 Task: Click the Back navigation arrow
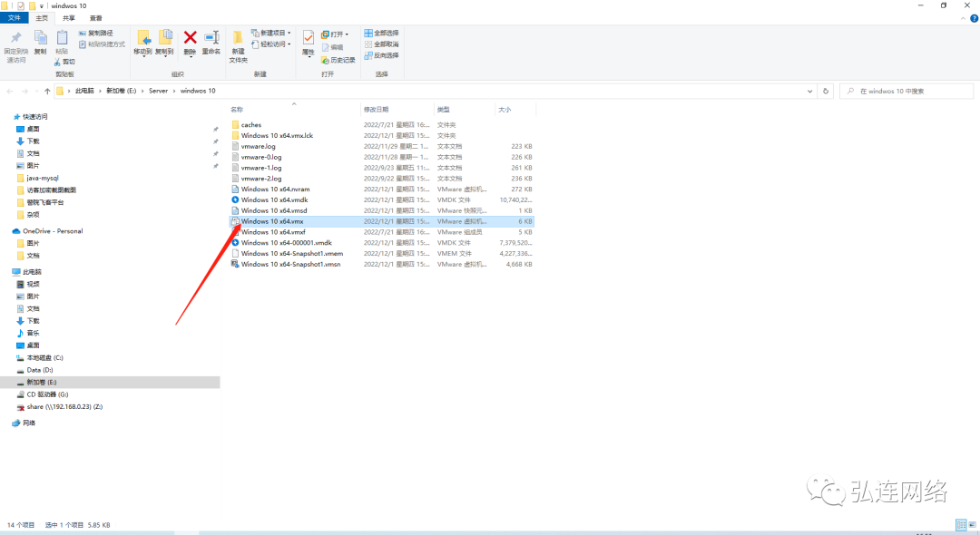[10, 92]
